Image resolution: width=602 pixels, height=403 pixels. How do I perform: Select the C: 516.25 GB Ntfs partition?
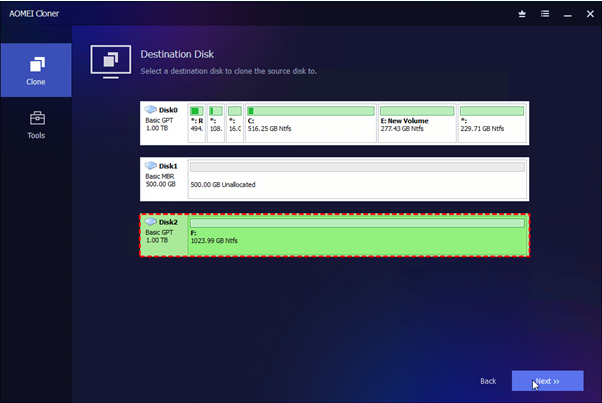pos(310,122)
